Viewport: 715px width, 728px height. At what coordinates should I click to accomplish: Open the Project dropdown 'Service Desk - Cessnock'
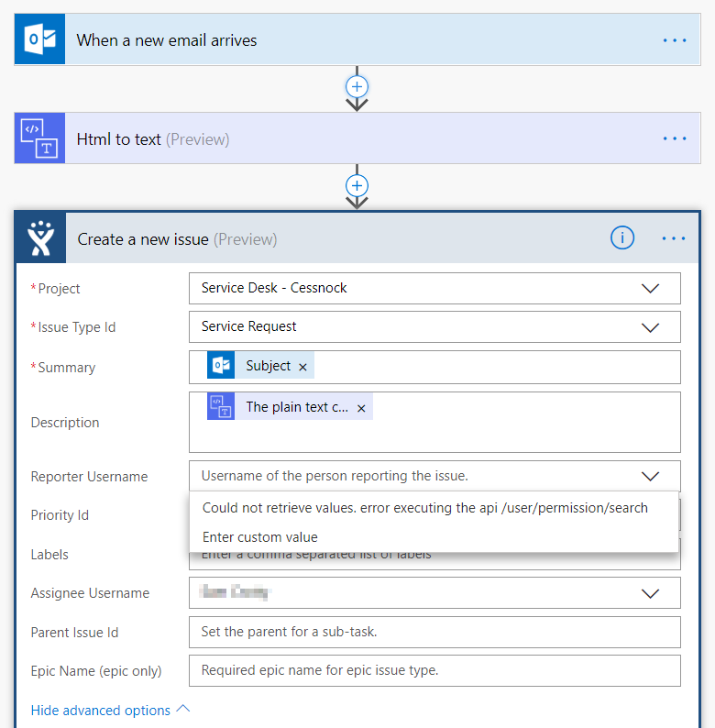click(434, 288)
